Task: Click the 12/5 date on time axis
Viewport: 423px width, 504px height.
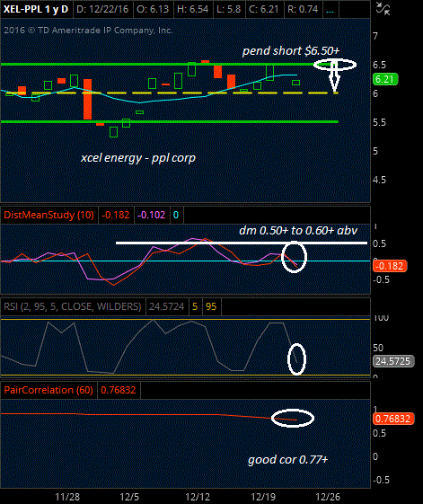Action: pos(129,497)
